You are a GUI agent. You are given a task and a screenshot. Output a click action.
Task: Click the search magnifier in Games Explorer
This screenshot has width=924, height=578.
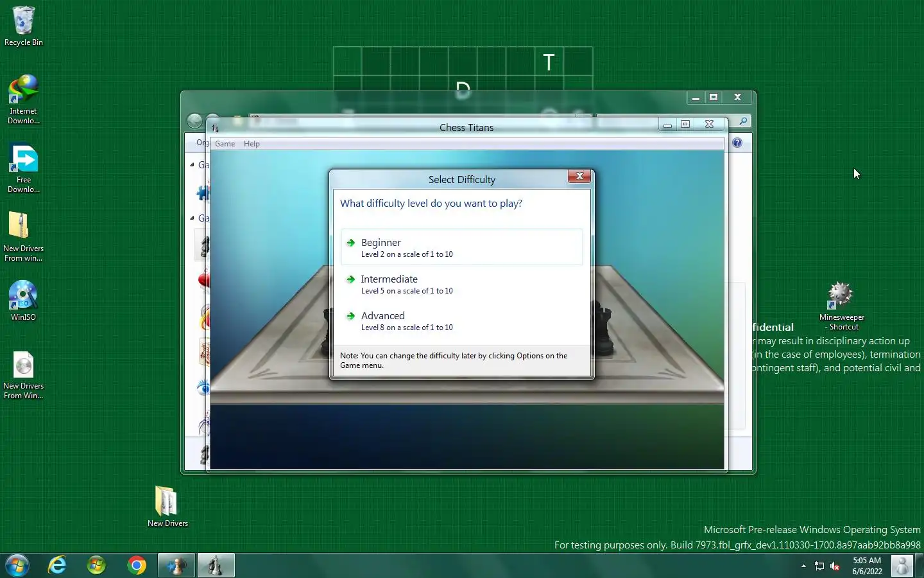[x=743, y=121]
